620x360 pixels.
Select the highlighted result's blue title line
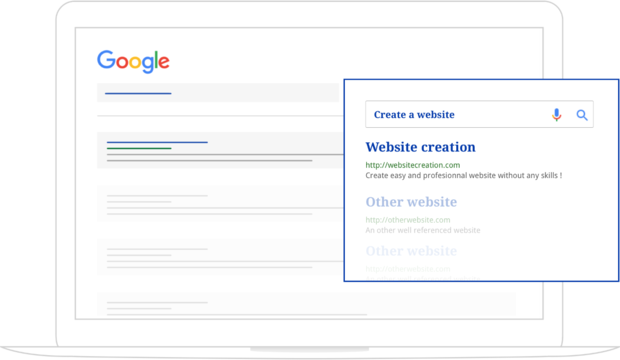click(157, 142)
